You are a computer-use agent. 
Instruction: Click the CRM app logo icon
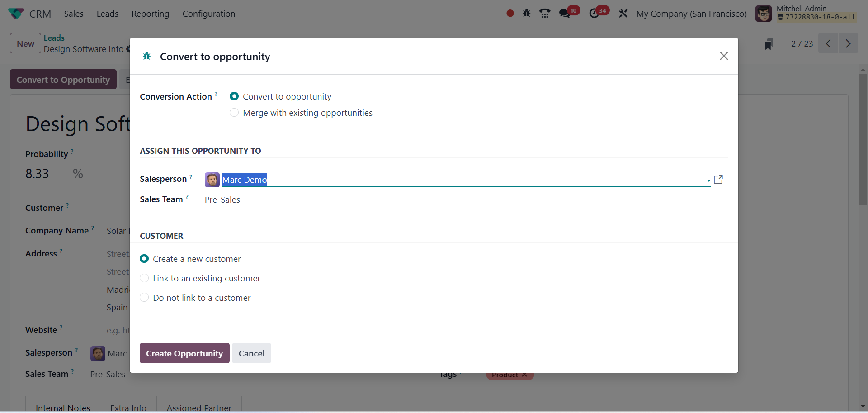click(16, 14)
